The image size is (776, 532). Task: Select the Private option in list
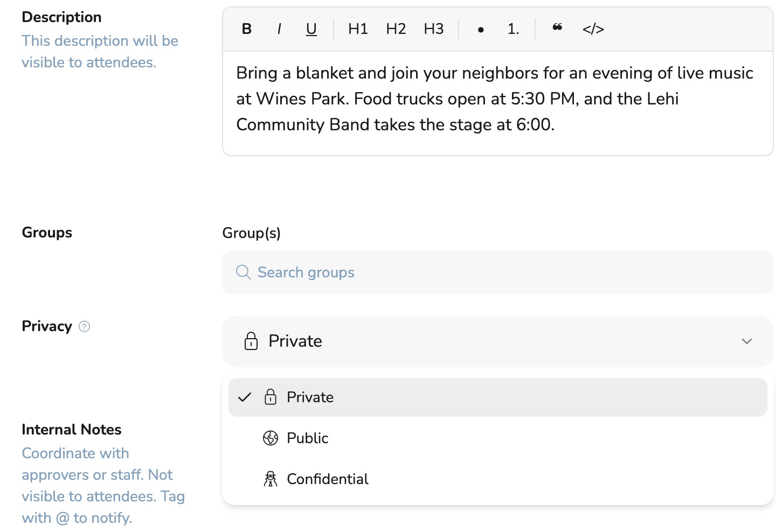pyautogui.click(x=498, y=397)
